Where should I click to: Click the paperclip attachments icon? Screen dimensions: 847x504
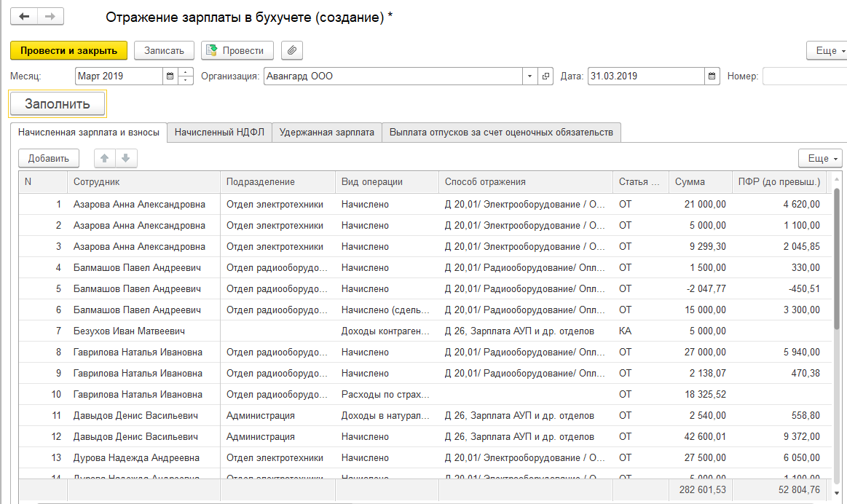(291, 50)
